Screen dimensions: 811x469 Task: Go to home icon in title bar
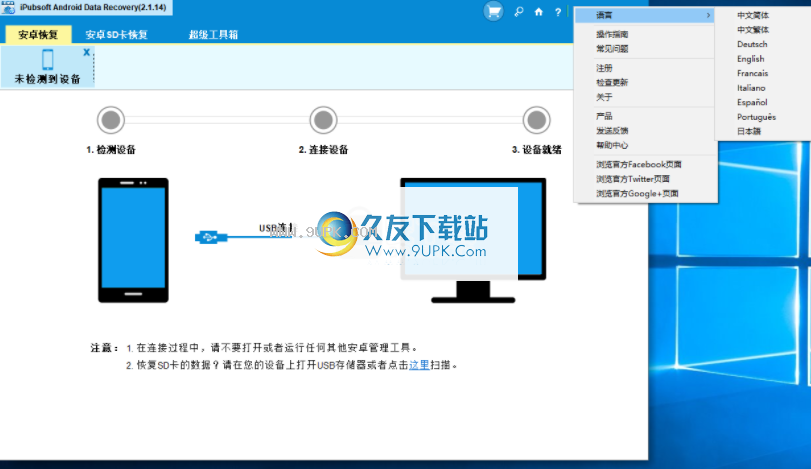538,12
